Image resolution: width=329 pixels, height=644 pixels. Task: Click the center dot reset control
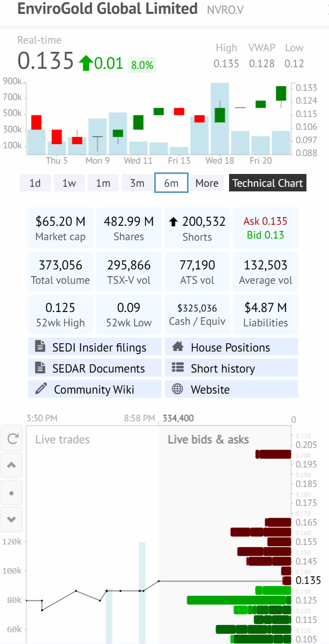pyautogui.click(x=12, y=493)
